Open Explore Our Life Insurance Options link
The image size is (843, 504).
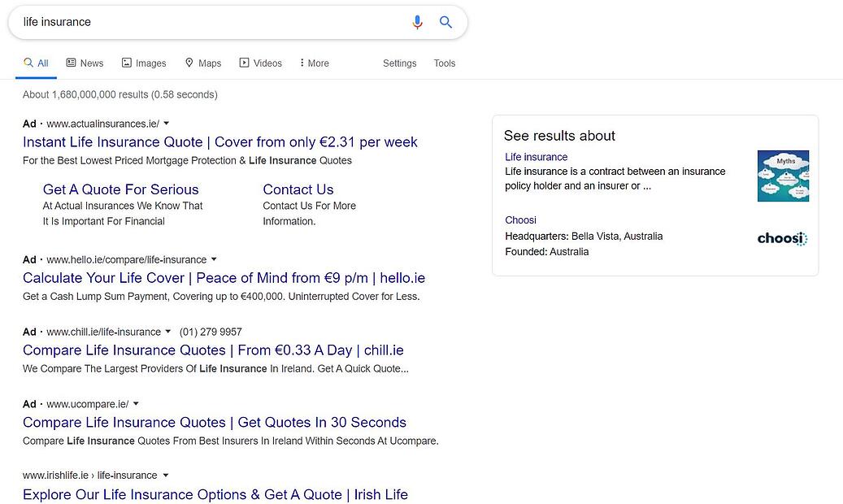215,494
